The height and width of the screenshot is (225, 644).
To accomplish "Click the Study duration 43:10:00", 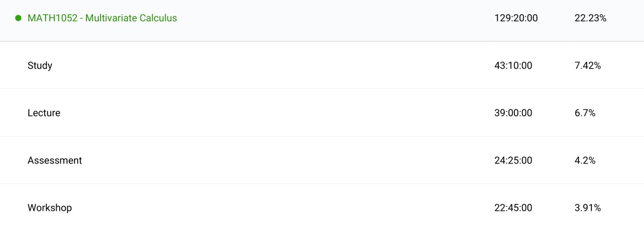I will pos(513,65).
